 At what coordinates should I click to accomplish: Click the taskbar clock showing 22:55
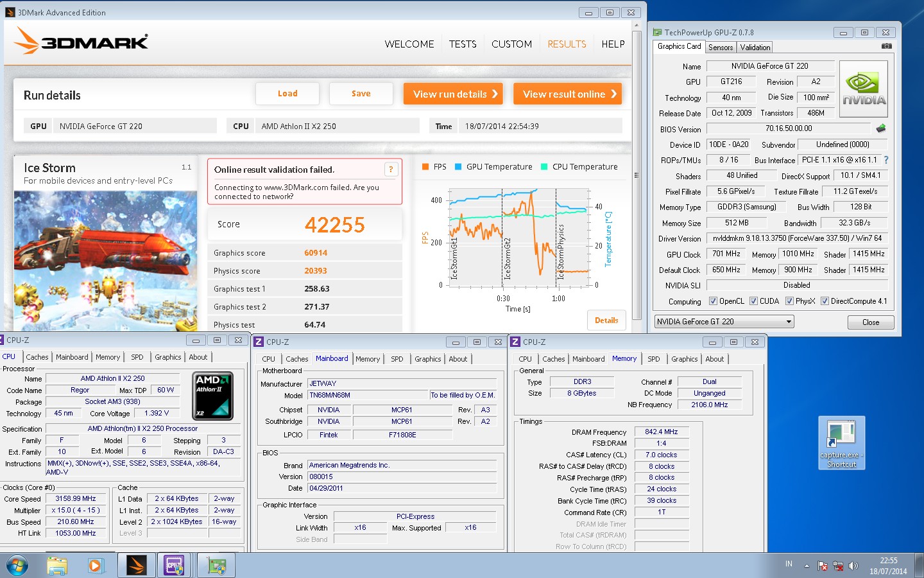tap(889, 566)
